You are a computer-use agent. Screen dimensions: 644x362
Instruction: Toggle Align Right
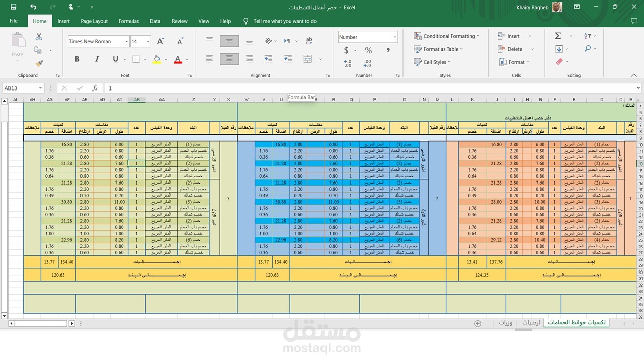pos(249,59)
